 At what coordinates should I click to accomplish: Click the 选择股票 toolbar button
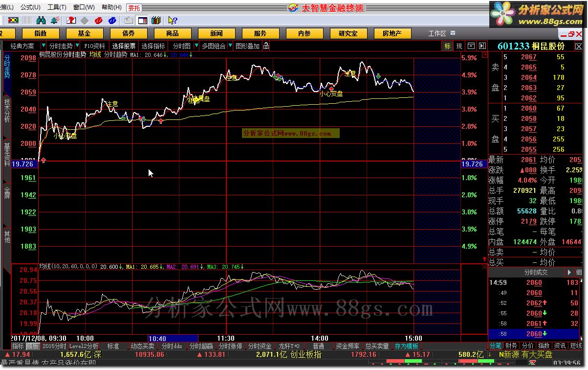[124, 46]
